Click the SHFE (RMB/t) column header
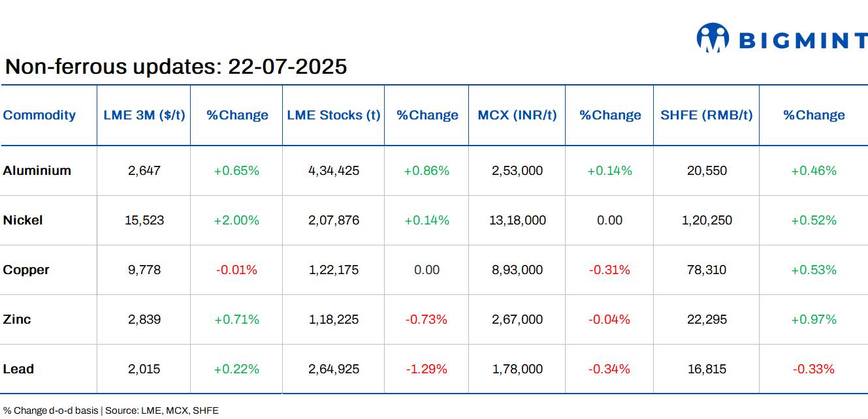The image size is (868, 419). (x=707, y=115)
